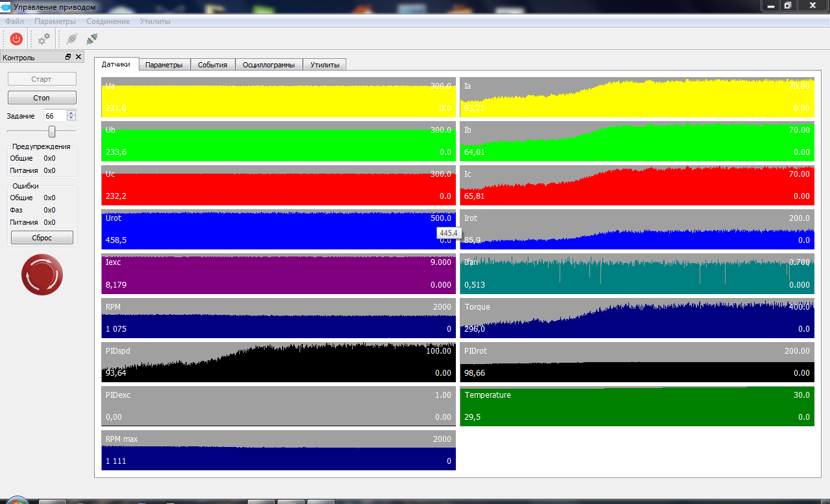
Task: Click the Сброс errors reset button
Action: pyautogui.click(x=41, y=238)
